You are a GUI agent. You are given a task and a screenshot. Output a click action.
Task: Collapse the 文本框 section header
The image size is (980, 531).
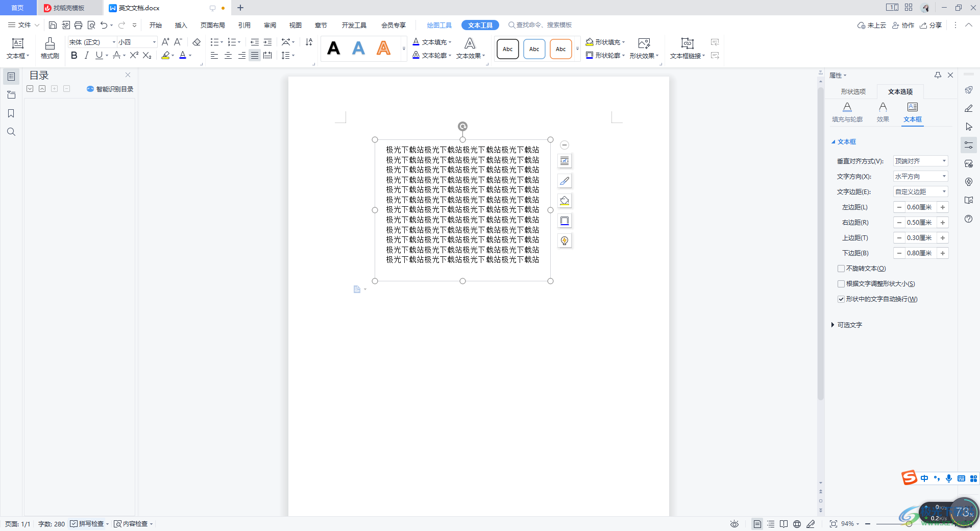(844, 142)
